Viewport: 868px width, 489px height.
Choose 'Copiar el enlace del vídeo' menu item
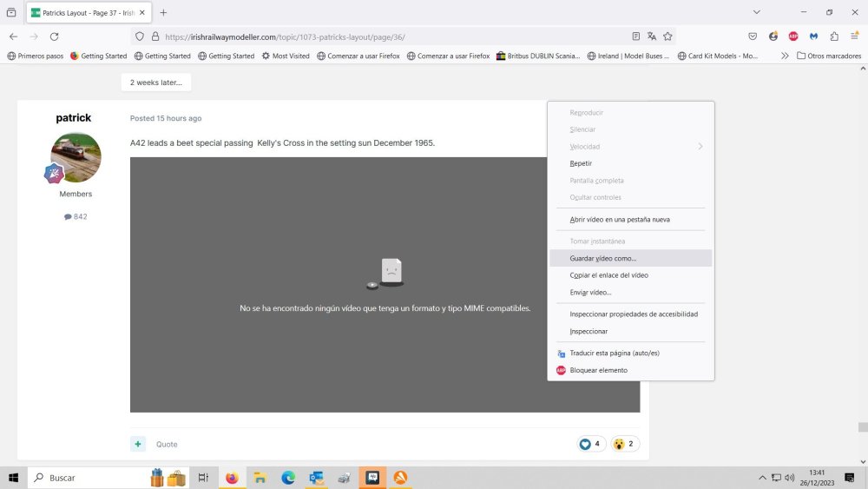(608, 275)
